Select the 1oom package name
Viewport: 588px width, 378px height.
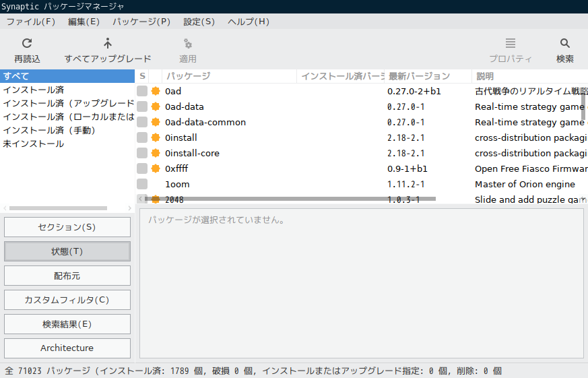tap(177, 184)
